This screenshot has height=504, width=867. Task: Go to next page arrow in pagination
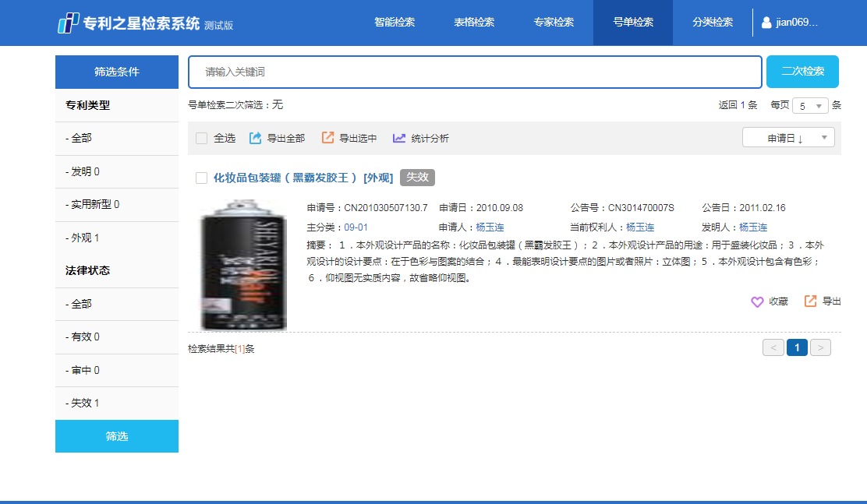820,347
